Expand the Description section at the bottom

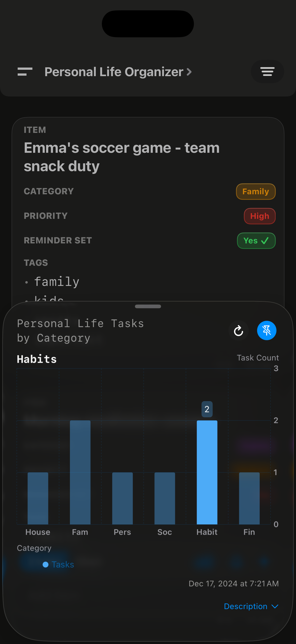246,606
